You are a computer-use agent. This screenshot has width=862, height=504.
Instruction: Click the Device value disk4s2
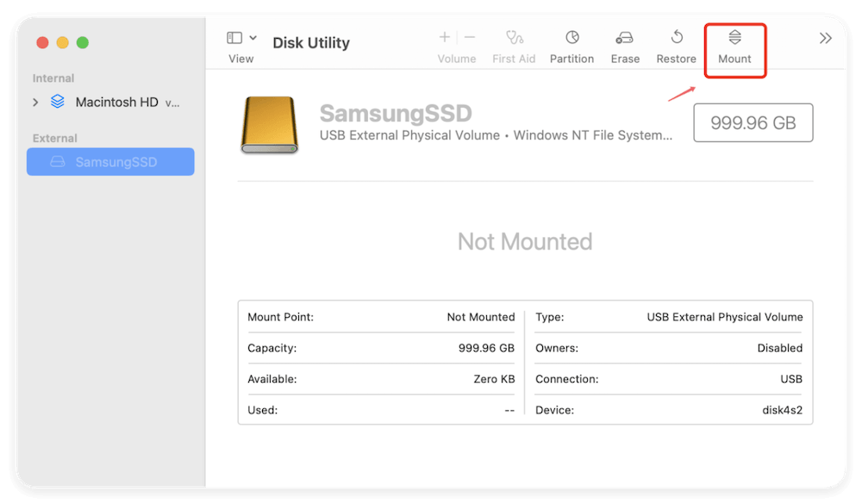782,410
